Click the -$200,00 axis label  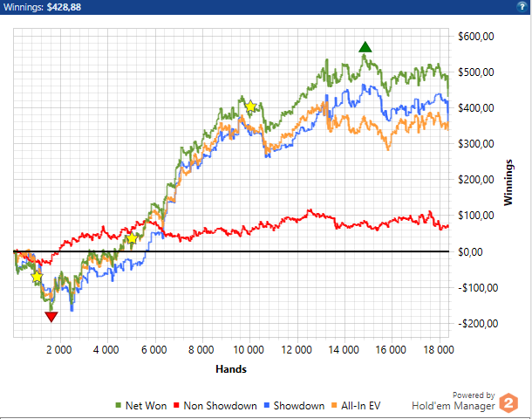point(478,324)
